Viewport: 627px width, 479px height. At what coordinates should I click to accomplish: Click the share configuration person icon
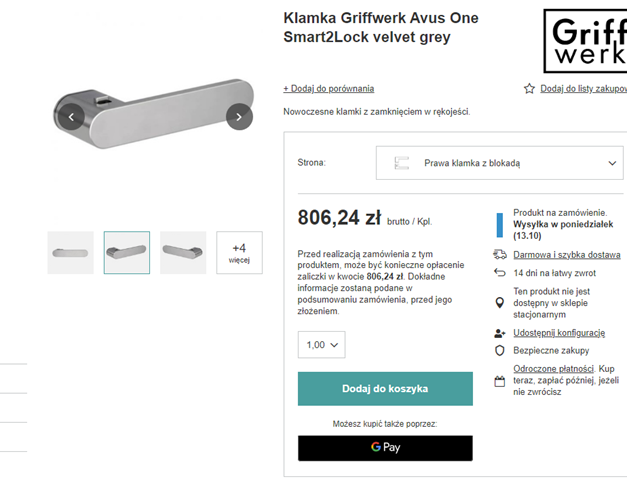pyautogui.click(x=500, y=333)
